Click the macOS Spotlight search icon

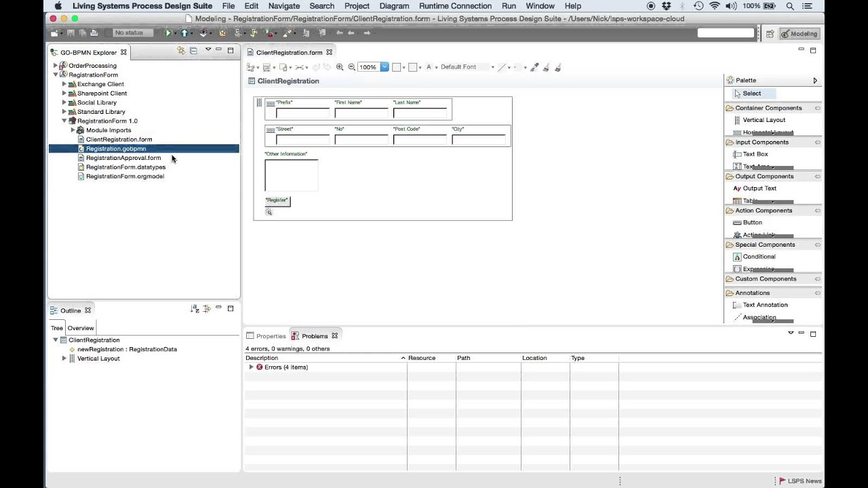pos(790,6)
